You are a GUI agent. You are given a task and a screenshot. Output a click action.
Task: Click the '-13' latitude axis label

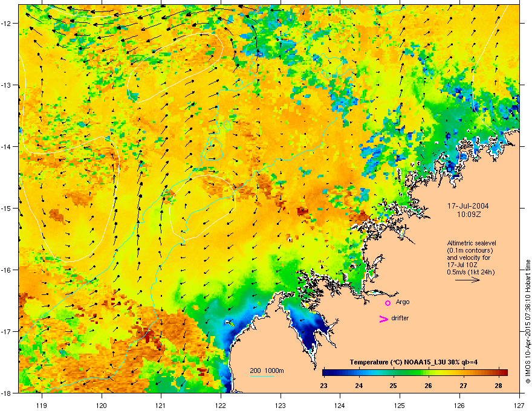(7, 85)
